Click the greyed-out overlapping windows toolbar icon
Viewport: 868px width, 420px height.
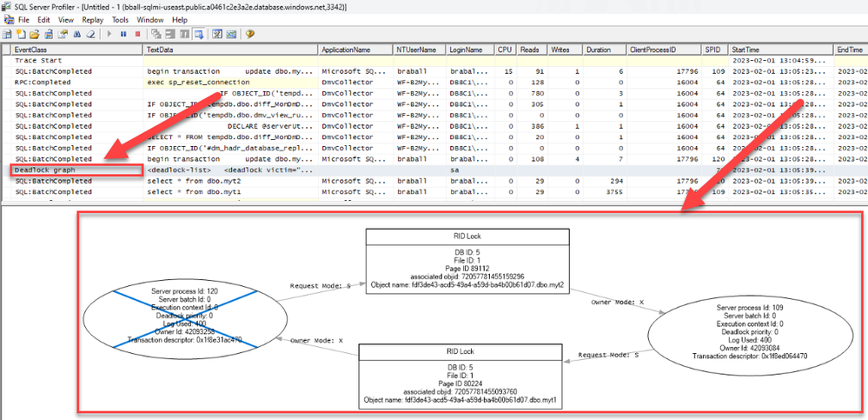tap(156, 34)
